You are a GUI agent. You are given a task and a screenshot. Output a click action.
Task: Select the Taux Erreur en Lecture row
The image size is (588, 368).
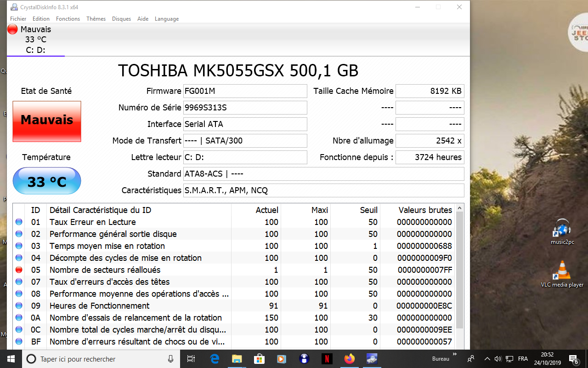(x=234, y=222)
